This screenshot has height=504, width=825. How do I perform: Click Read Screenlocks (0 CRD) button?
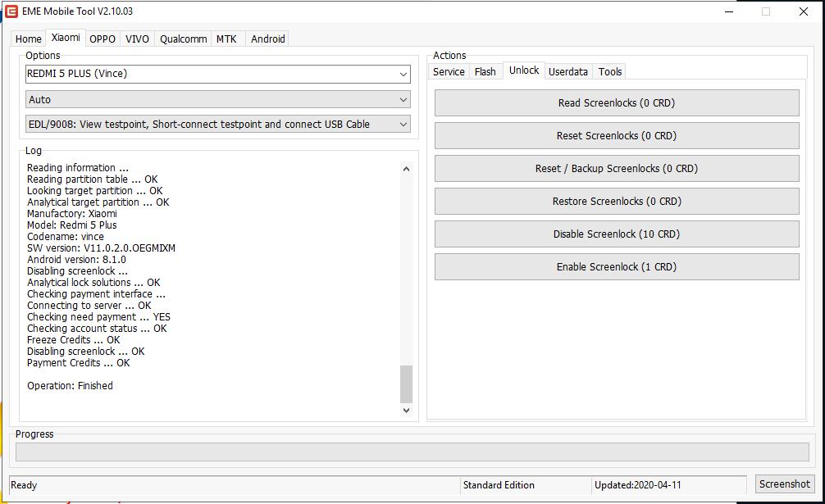coord(617,103)
